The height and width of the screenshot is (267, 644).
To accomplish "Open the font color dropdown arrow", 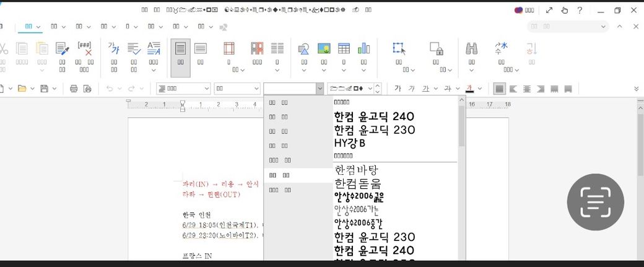I will (x=479, y=89).
